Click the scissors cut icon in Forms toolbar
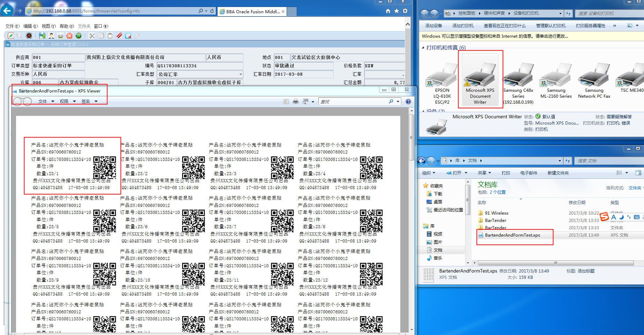Screen dimensions: 644x335 tap(92, 36)
